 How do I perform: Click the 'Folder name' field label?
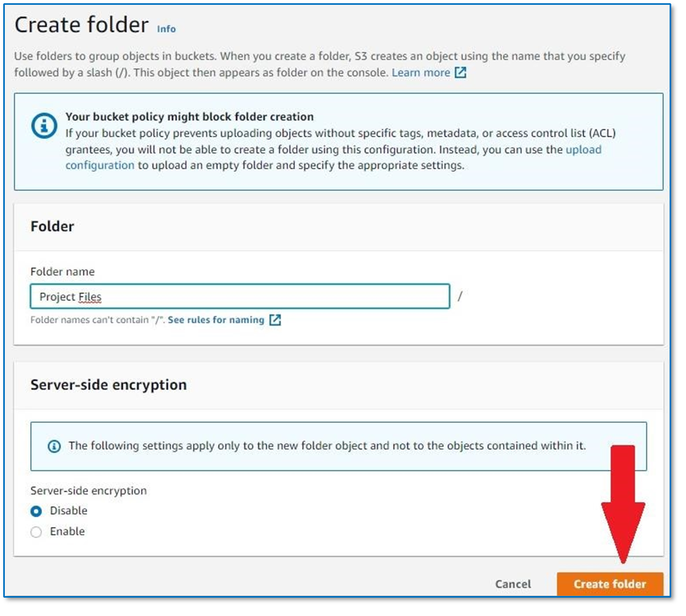pos(63,271)
